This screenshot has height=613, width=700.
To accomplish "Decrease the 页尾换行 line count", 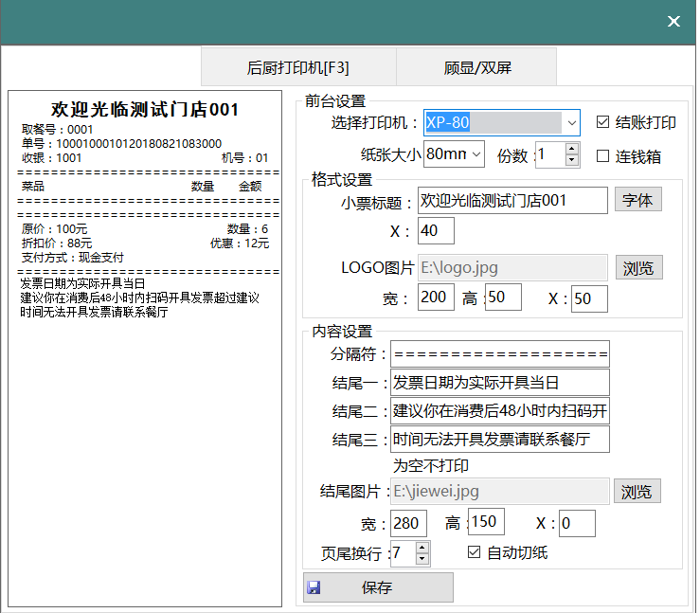I will 422,559.
